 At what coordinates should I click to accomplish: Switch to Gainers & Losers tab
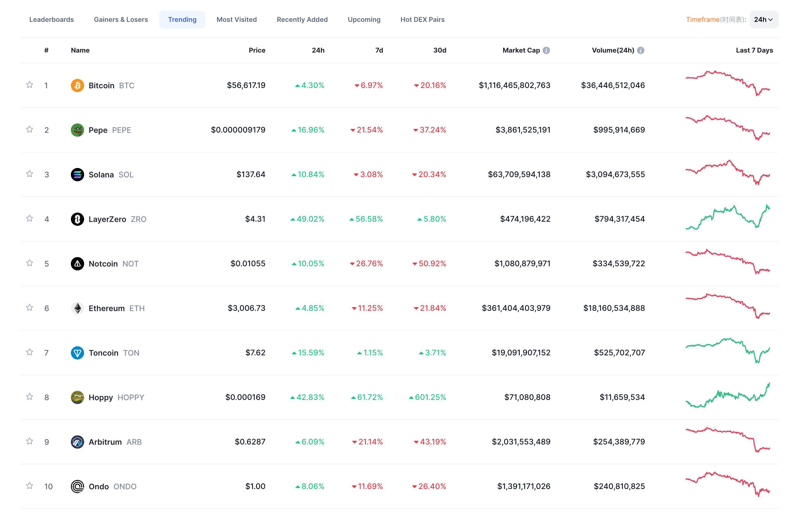coord(121,20)
